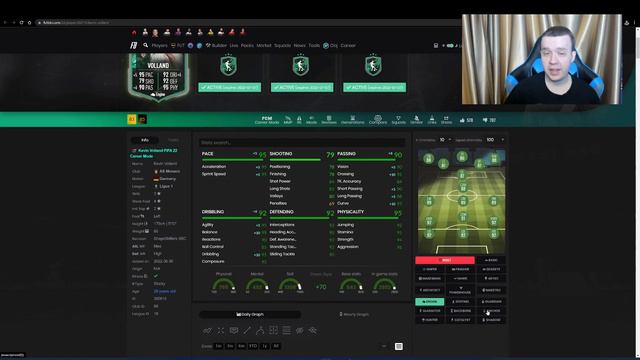Open the Tools navbar menu

click(314, 45)
